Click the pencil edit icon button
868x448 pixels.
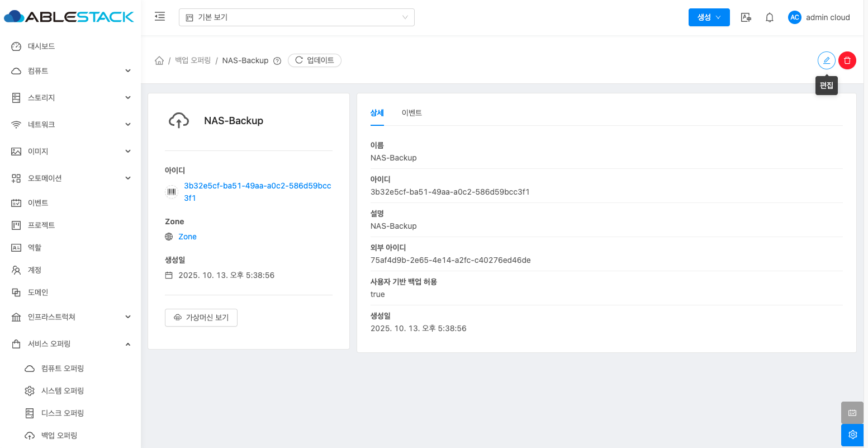click(826, 60)
